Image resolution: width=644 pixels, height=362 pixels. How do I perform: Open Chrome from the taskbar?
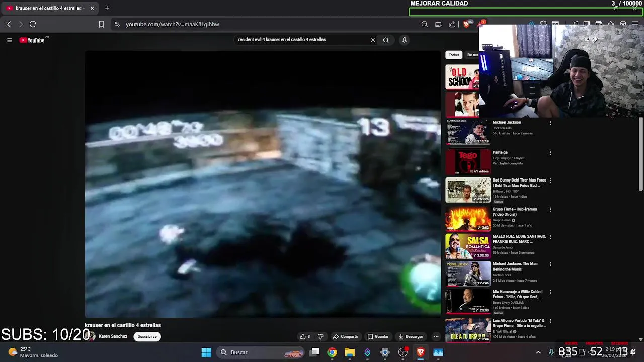(x=332, y=352)
